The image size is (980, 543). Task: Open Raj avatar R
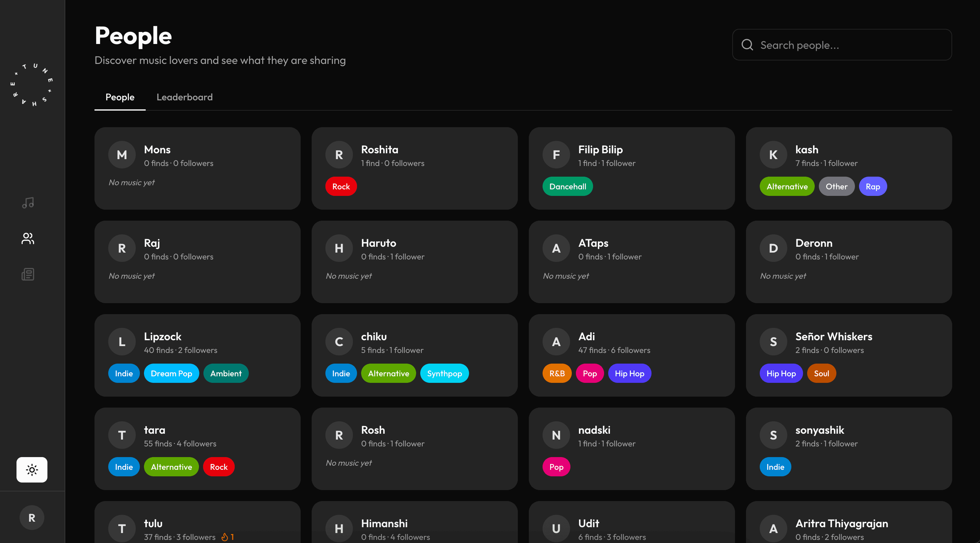coord(122,248)
